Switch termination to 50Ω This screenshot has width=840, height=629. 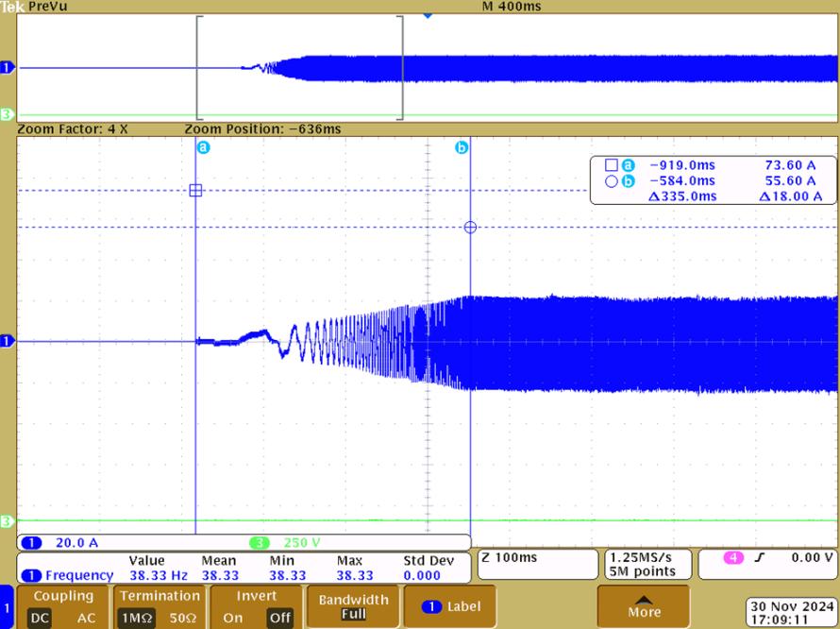pos(183,618)
